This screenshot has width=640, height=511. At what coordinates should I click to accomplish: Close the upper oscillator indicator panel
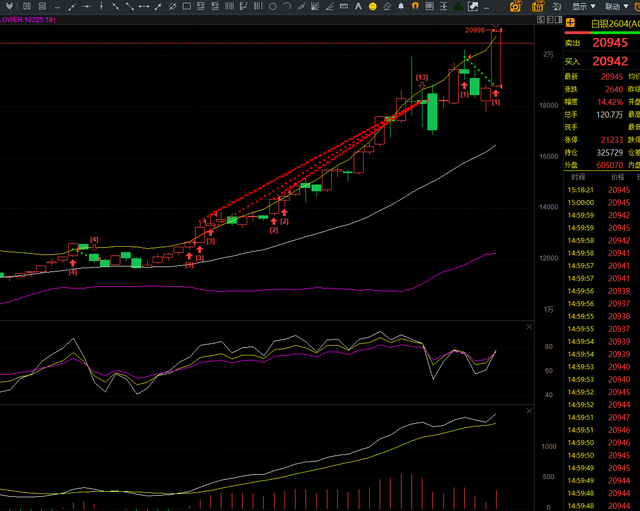click(x=529, y=327)
